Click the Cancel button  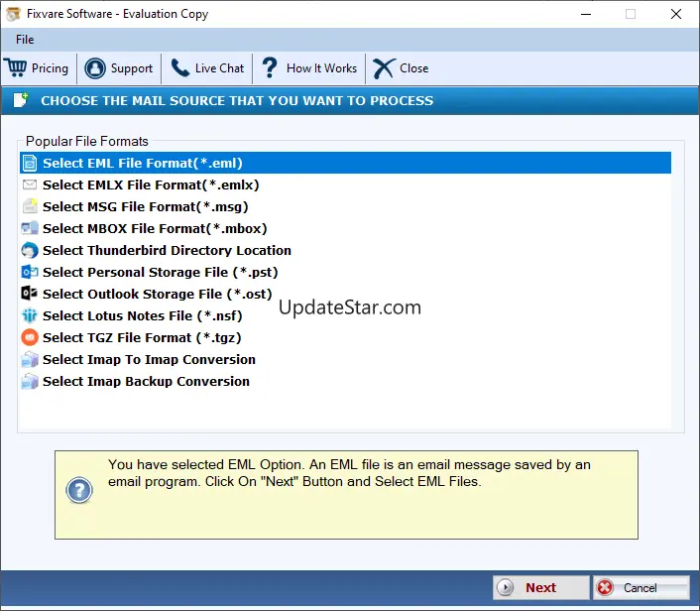pyautogui.click(x=642, y=587)
